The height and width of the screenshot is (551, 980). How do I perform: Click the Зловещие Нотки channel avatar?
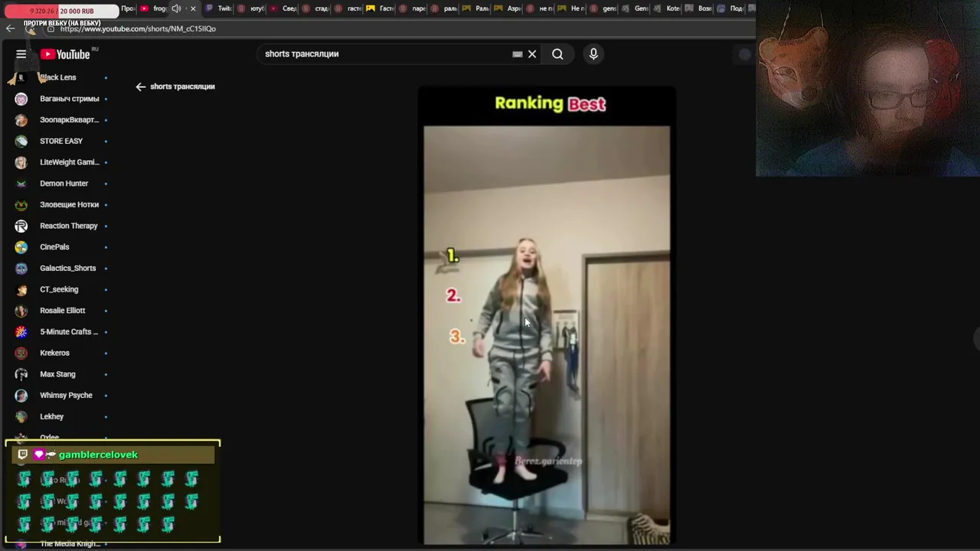click(x=21, y=204)
